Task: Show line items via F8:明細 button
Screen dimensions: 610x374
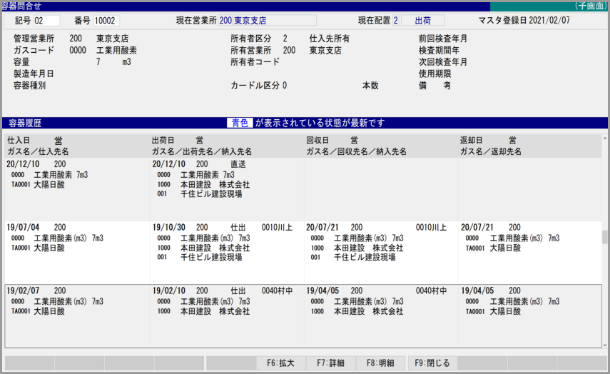Action: point(380,363)
